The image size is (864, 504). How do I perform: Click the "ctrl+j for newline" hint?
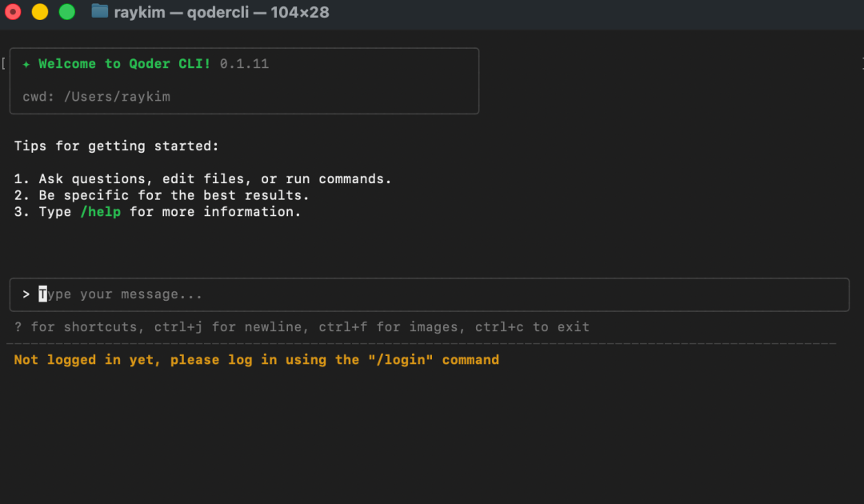(x=260, y=327)
